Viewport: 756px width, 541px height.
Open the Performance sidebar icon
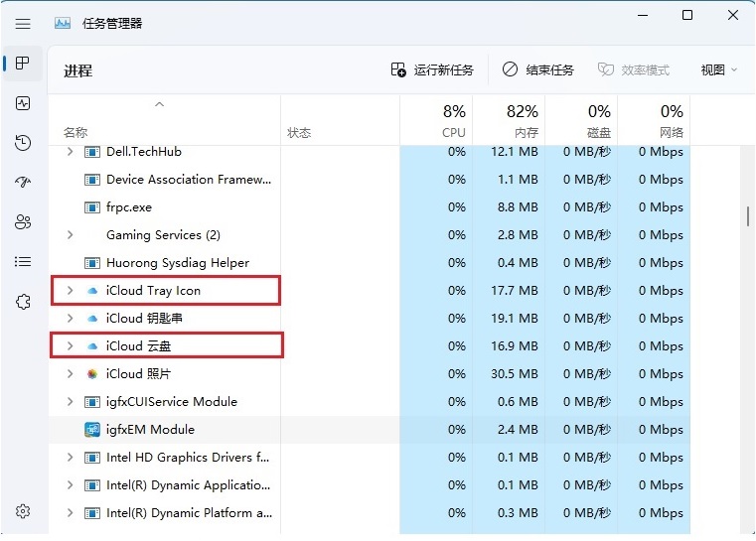23,103
